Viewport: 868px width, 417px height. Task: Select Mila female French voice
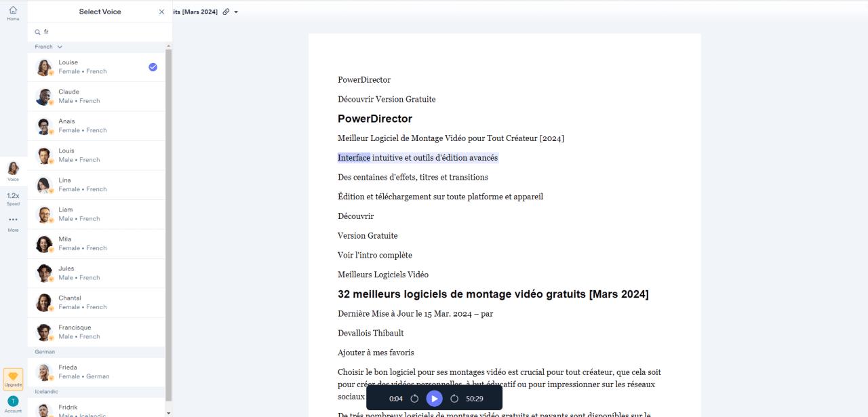[96, 244]
